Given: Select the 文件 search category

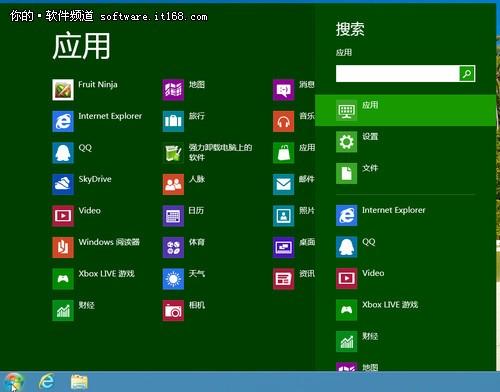Looking at the screenshot, I should pyautogui.click(x=405, y=173).
